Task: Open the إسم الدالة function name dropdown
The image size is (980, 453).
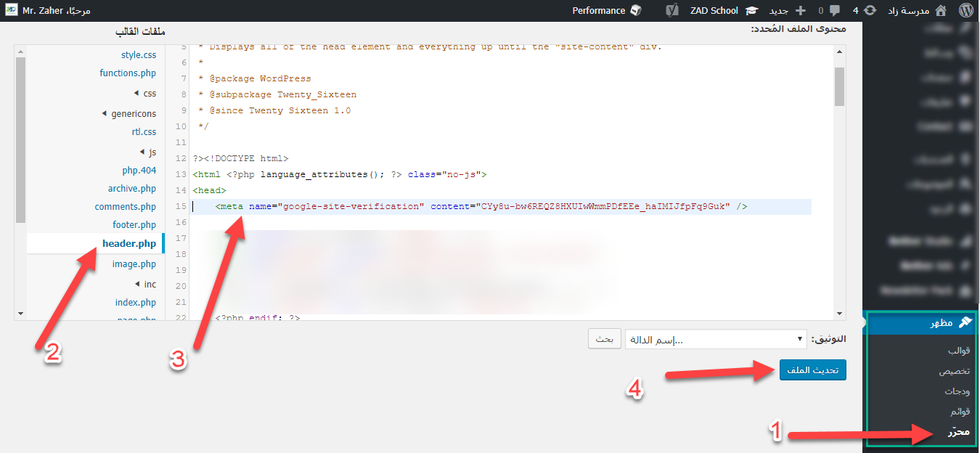Action: tap(716, 339)
